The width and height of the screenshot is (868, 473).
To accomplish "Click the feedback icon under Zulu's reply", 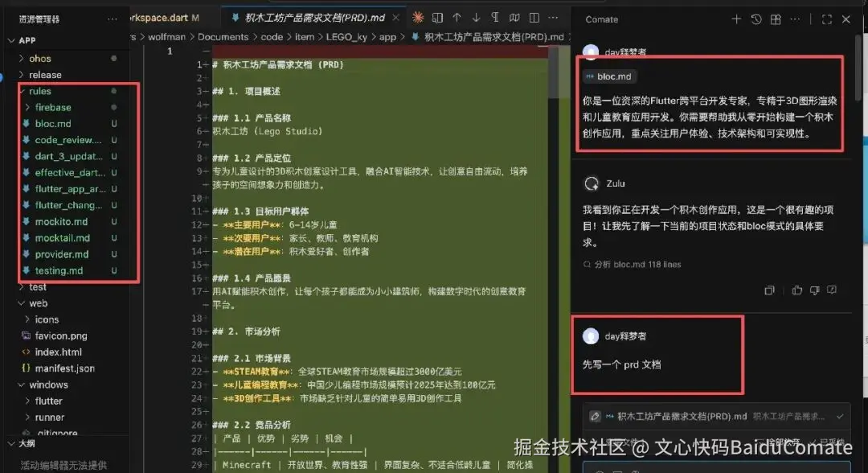I will [832, 290].
